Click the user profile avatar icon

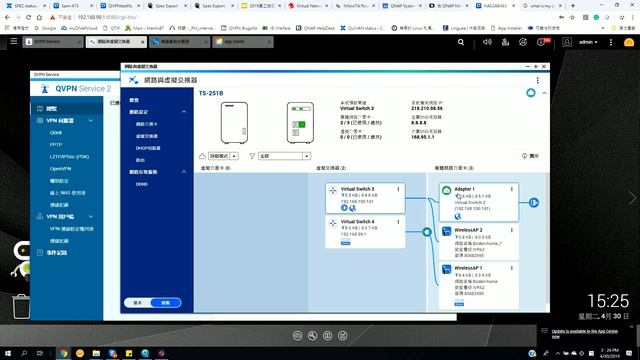pyautogui.click(x=567, y=42)
